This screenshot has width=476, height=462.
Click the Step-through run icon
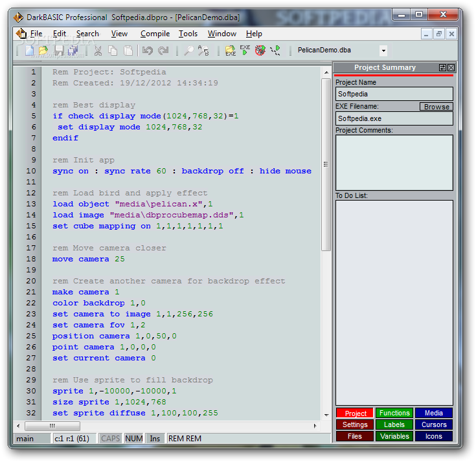[x=275, y=50]
